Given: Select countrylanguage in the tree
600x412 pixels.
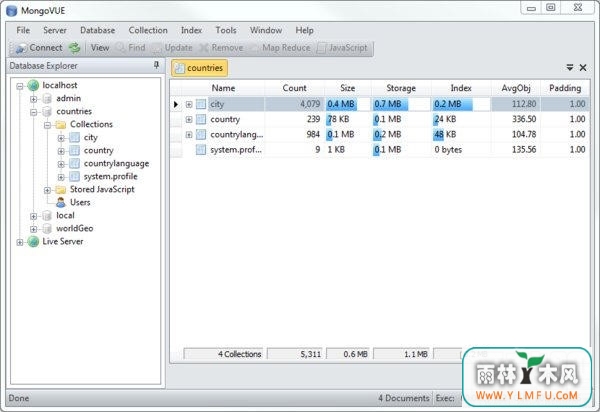Looking at the screenshot, I should point(116,164).
